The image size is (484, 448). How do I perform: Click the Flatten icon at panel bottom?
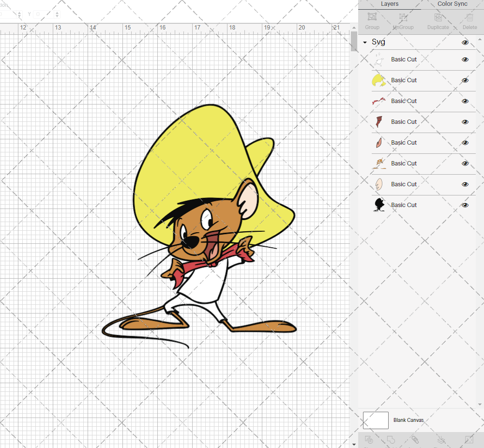pyautogui.click(x=441, y=440)
